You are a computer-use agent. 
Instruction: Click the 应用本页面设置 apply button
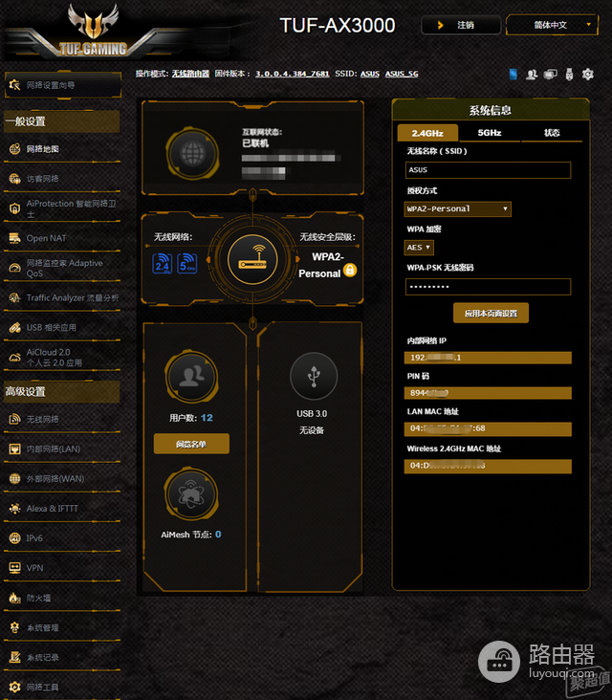491,314
